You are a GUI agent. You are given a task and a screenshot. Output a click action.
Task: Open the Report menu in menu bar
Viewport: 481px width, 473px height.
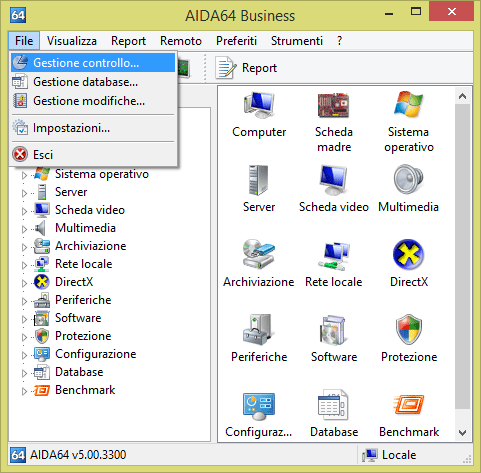pos(128,41)
